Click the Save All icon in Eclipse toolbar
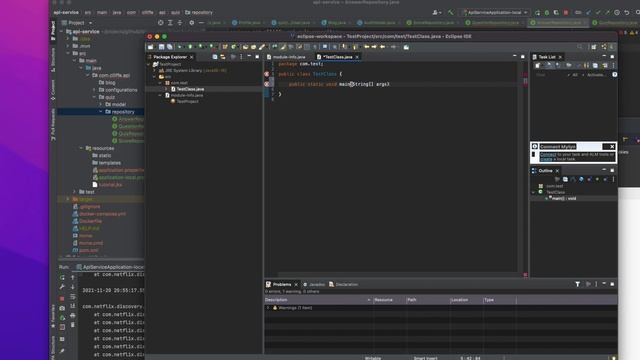Screen dimensions: 640x360 [169, 47]
